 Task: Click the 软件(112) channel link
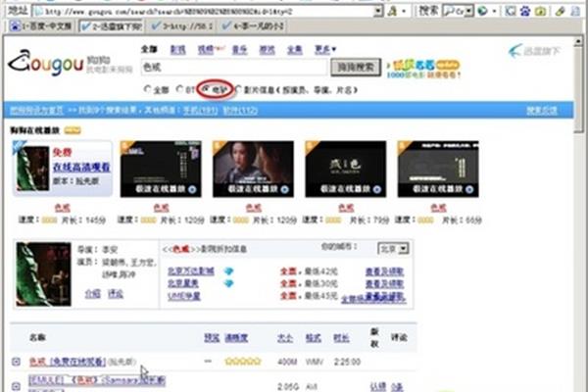[x=240, y=111]
